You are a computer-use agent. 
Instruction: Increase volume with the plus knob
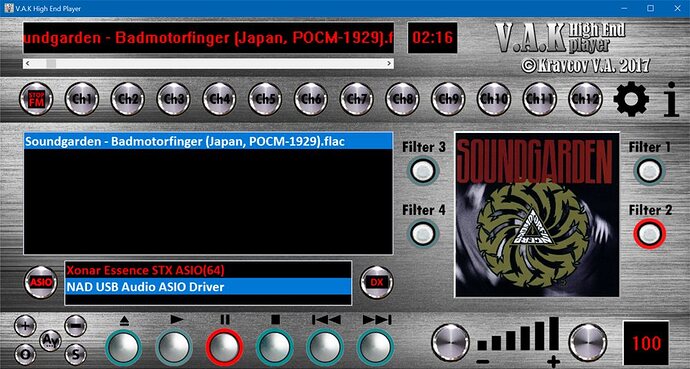pos(587,343)
